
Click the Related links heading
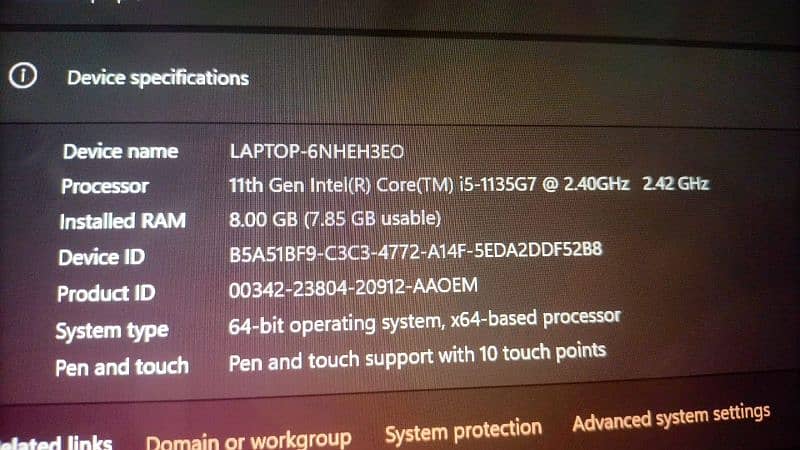56,443
